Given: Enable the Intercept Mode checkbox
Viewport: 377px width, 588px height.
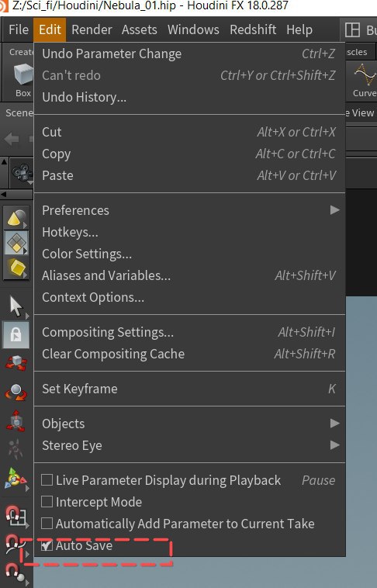Looking at the screenshot, I should (x=47, y=502).
